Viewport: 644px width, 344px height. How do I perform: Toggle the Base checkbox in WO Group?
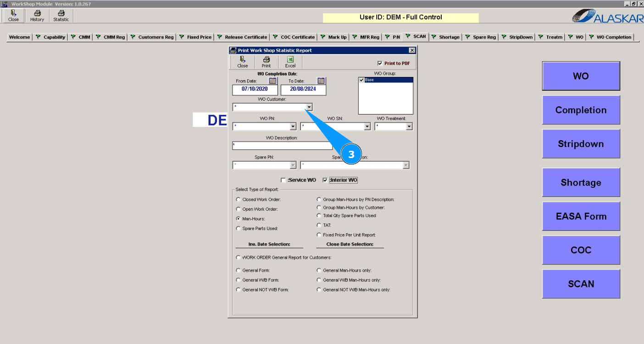point(361,80)
